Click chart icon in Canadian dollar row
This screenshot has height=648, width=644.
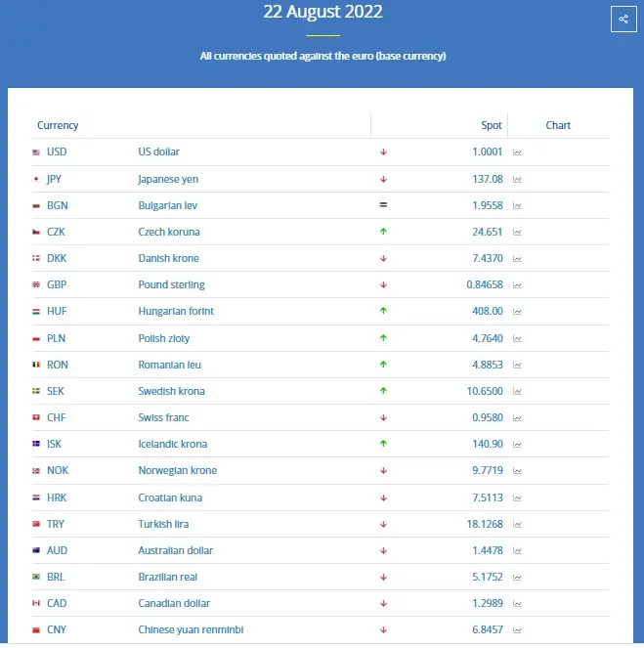[518, 604]
